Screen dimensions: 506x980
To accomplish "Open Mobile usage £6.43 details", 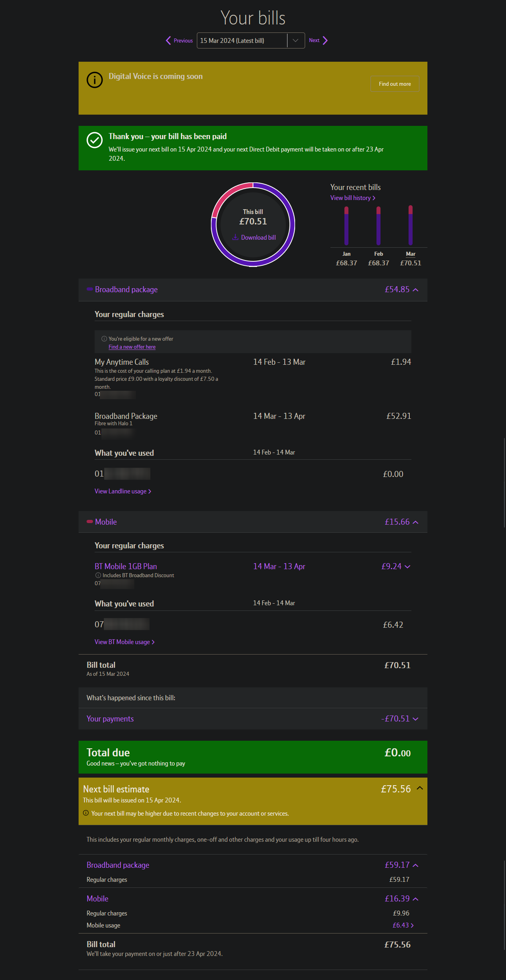I will click(403, 925).
